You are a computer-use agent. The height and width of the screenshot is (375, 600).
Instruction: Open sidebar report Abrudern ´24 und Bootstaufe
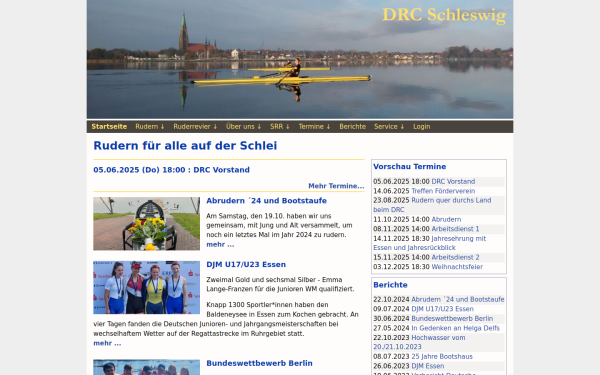(x=458, y=300)
